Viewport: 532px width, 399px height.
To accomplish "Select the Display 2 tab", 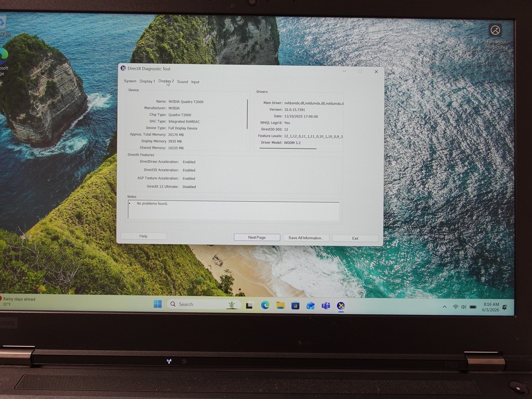I will click(166, 81).
